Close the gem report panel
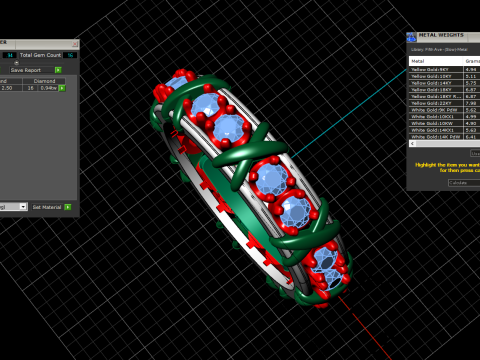Screen dimensions: 480x360 [75, 44]
